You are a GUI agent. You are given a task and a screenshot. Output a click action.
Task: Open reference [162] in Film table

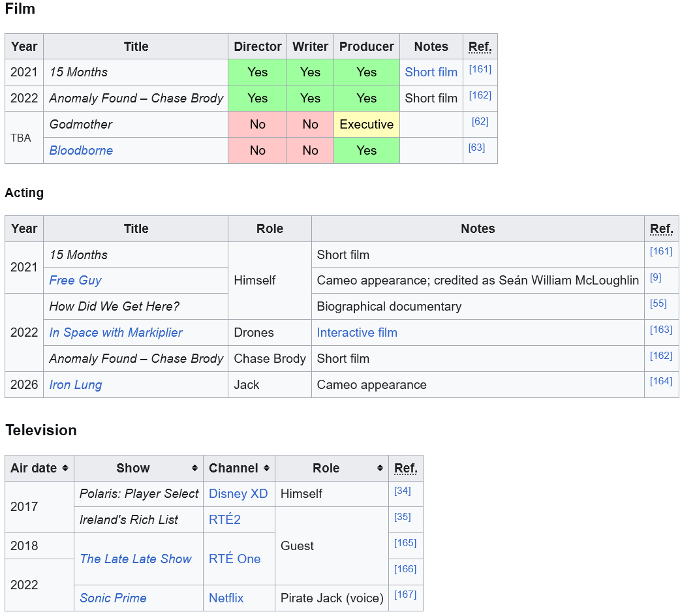pyautogui.click(x=480, y=95)
